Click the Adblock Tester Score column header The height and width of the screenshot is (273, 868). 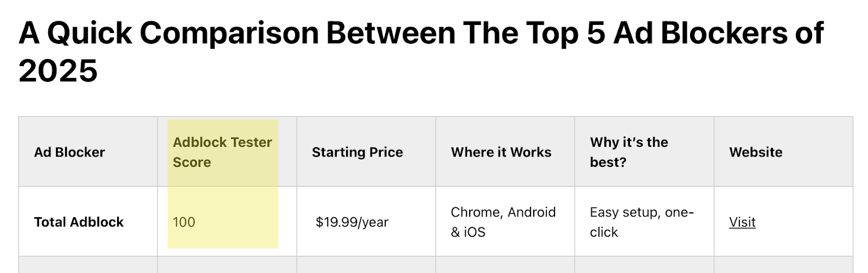coord(222,152)
